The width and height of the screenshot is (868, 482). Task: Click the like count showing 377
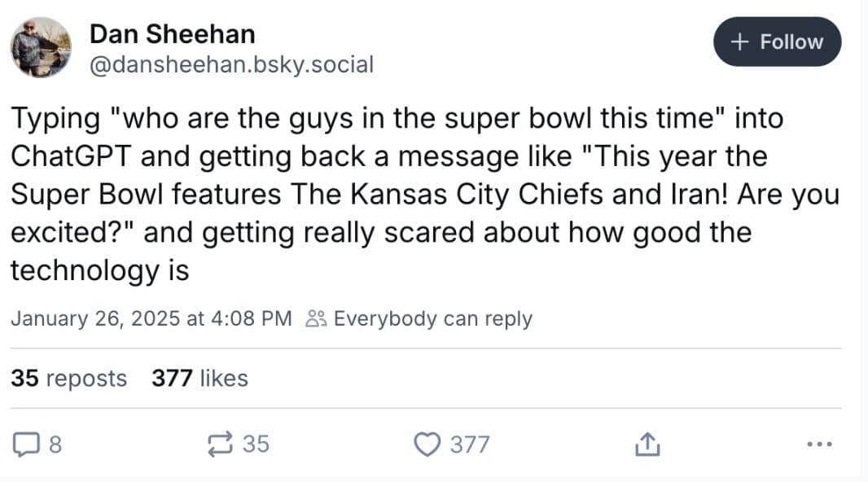click(468, 444)
